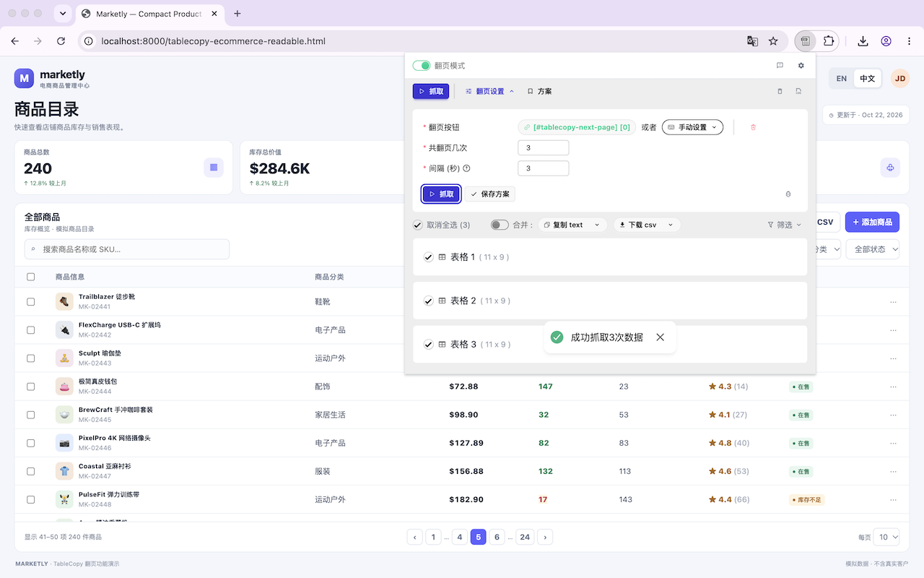Check the BrewCraft 手冲咖啡套装 row checkbox
The width and height of the screenshot is (924, 578).
30,415
